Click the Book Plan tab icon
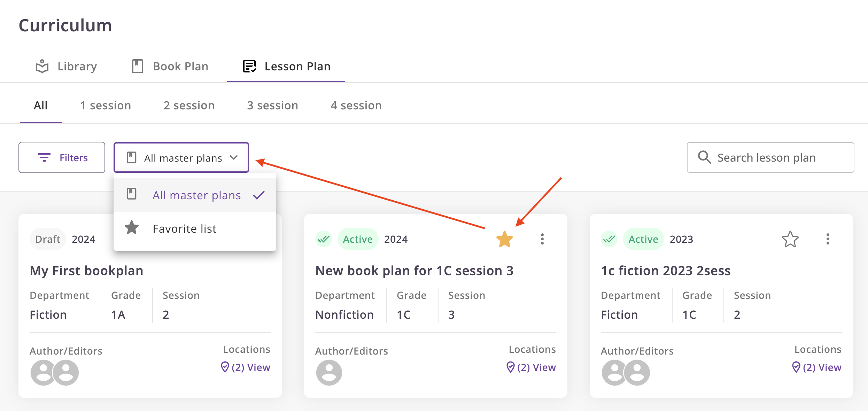The height and width of the screenshot is (411, 868). (138, 66)
